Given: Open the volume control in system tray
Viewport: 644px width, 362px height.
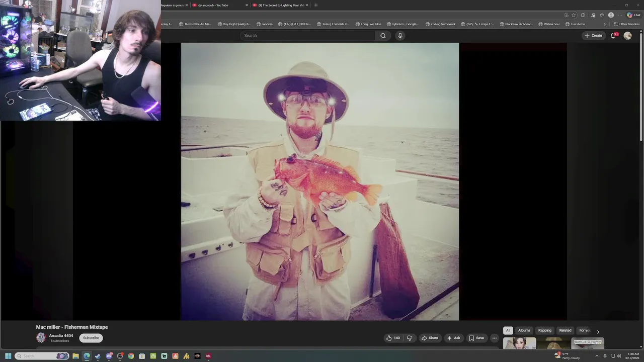Looking at the screenshot, I should click(x=619, y=356).
